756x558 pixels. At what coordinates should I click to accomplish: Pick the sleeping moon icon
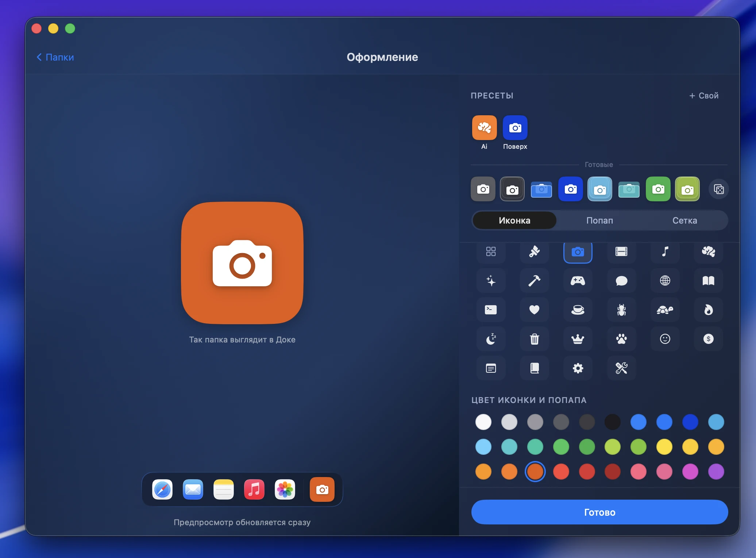coord(491,339)
